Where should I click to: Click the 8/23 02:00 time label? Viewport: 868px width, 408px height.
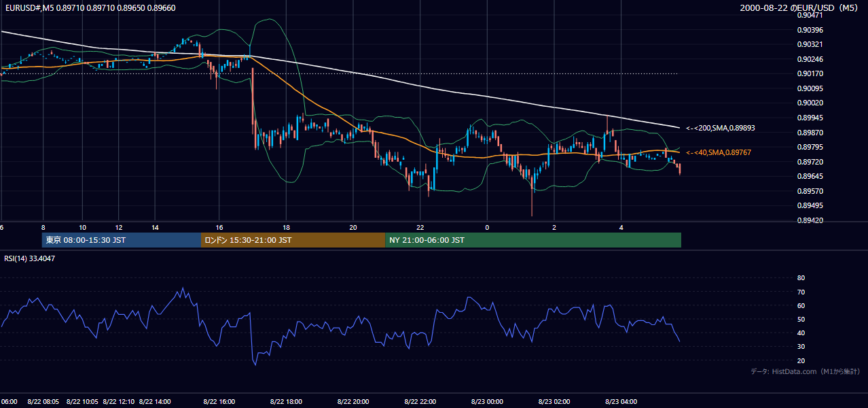point(554,402)
